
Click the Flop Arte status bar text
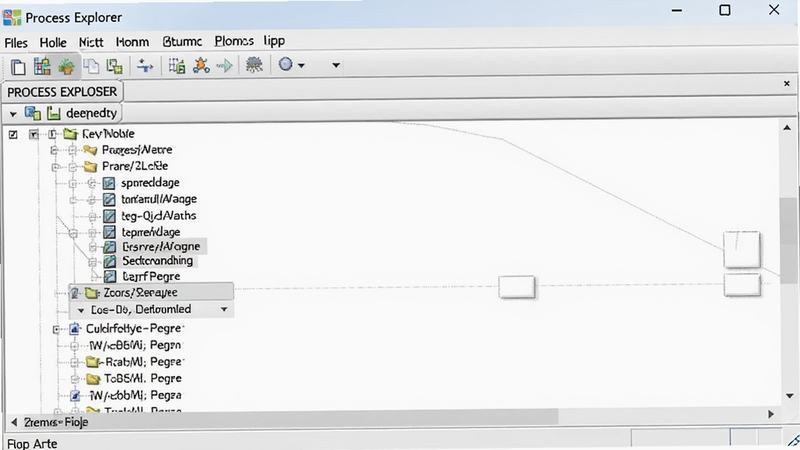32,443
